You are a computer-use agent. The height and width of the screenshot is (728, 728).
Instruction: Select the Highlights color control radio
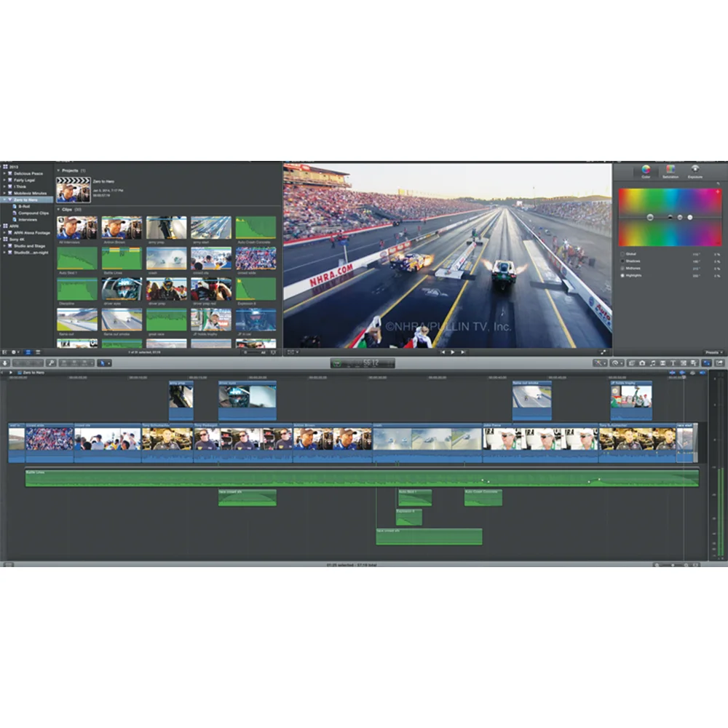(x=622, y=276)
